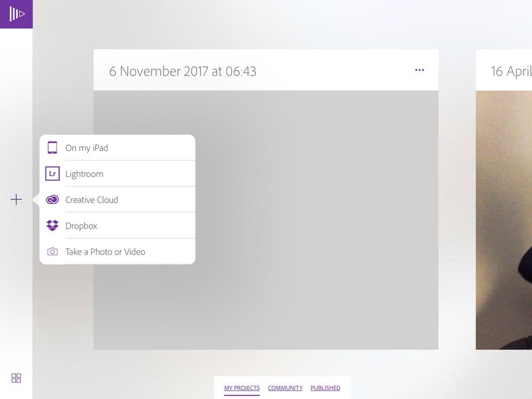Open the 16 April project thumbnail

[504, 220]
